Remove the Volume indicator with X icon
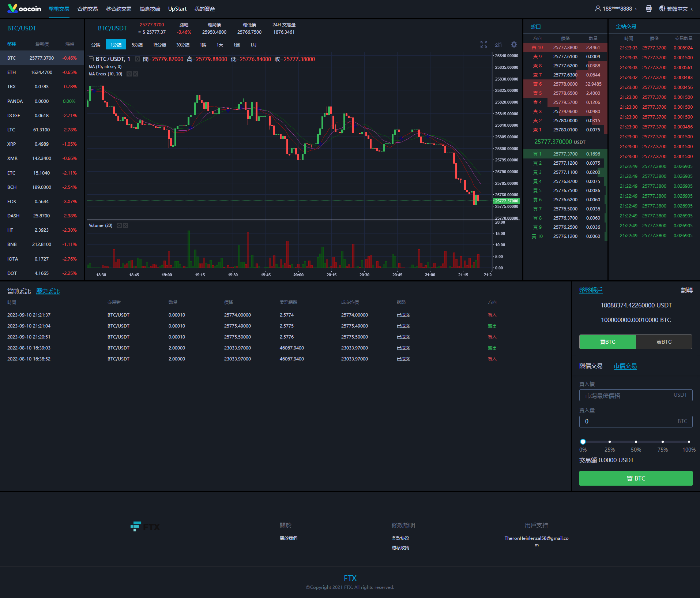Image resolution: width=700 pixels, height=598 pixels. click(125, 225)
